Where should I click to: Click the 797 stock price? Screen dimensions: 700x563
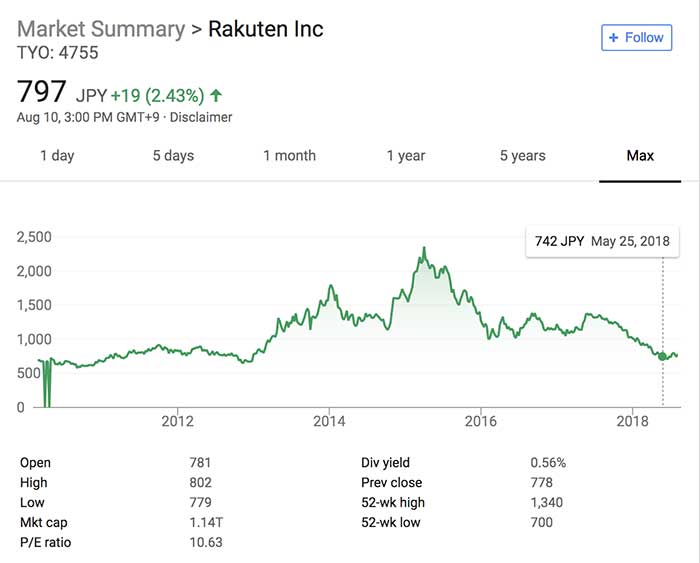42,93
